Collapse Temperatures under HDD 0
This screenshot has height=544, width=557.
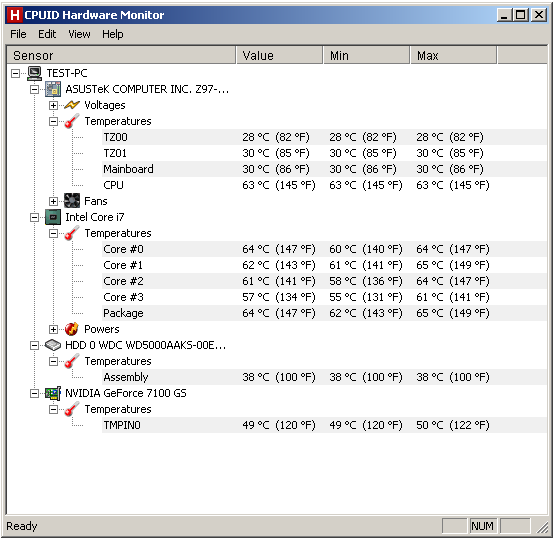tap(53, 361)
